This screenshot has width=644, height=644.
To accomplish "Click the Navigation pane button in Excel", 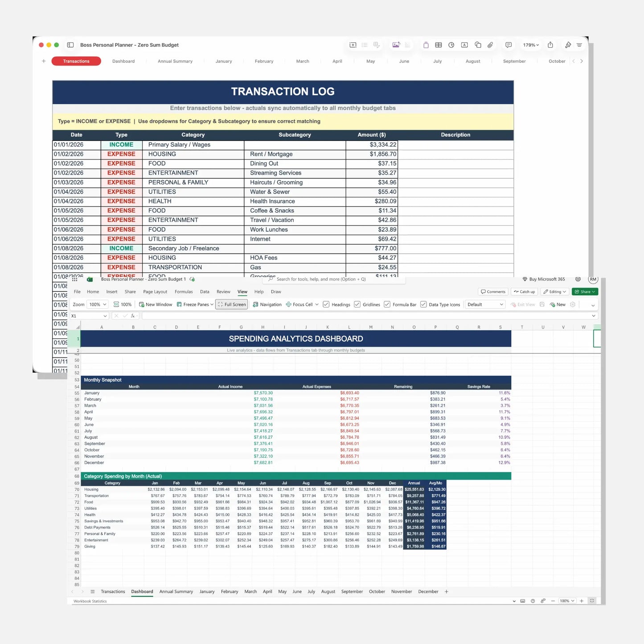I will coord(267,304).
